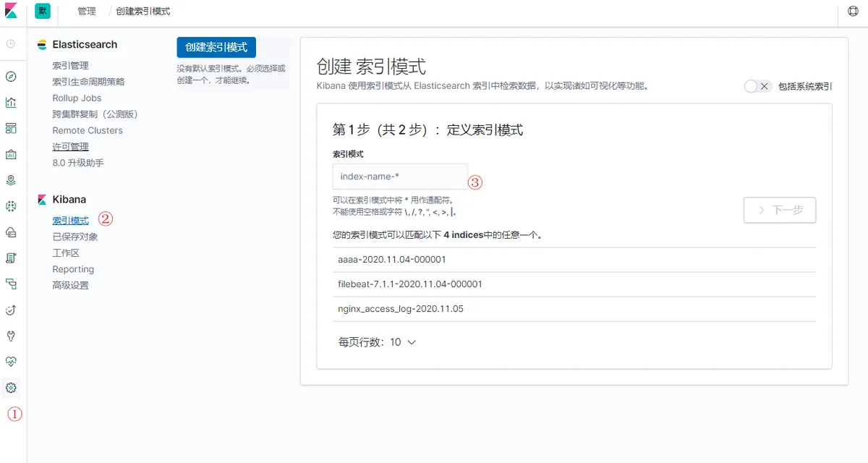Toggle the 包括系统索引 switch
Screen dimensions: 868x463
757,86
